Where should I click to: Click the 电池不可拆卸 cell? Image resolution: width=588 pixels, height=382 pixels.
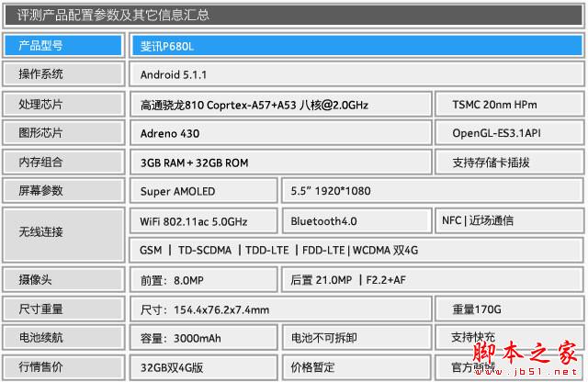tap(356, 337)
